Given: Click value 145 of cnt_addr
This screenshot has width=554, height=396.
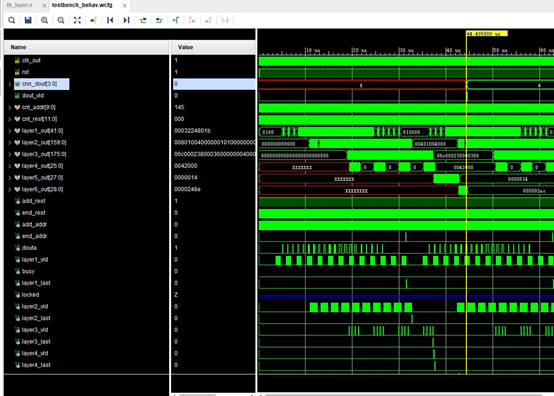Looking at the screenshot, I should click(x=179, y=107).
